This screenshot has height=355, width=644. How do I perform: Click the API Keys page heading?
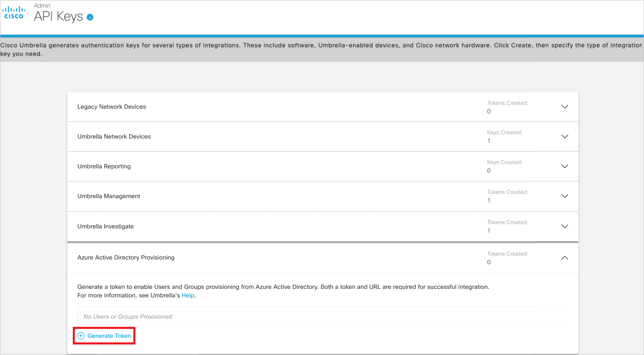point(58,16)
